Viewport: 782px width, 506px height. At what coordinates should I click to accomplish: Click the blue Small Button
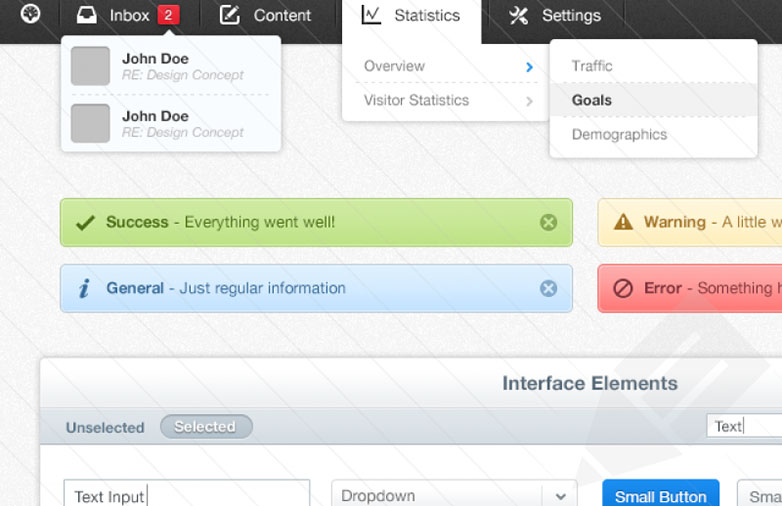pyautogui.click(x=661, y=494)
